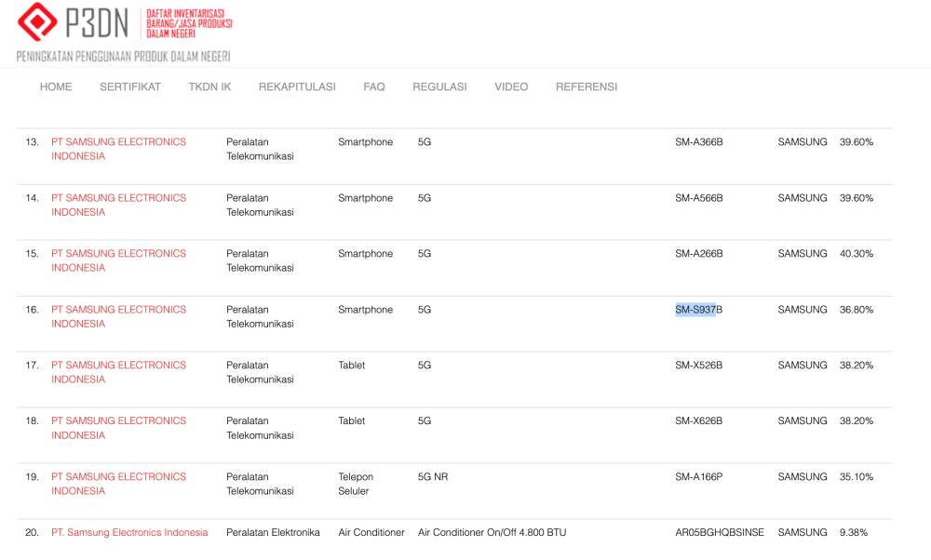The image size is (931, 560).
Task: Open company link in row 14
Action: pos(118,205)
